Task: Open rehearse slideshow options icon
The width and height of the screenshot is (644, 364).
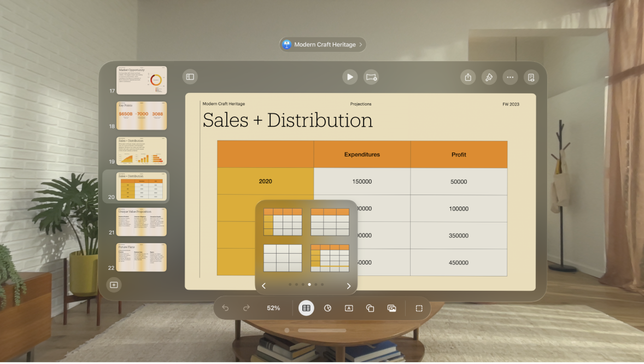Action: 371,77
